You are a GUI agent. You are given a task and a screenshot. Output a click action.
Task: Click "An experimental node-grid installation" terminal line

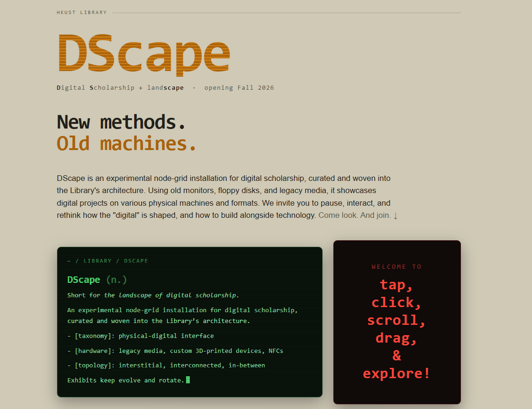(x=182, y=316)
